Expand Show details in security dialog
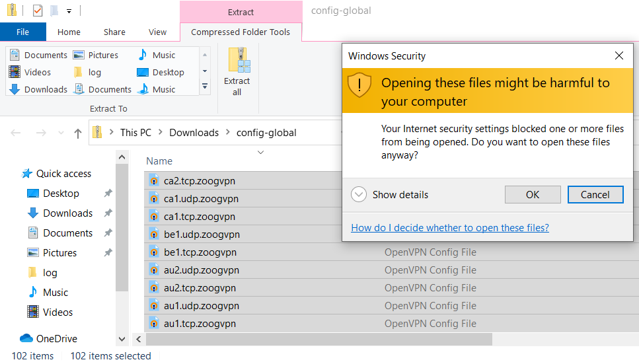This screenshot has height=364, width=639. (359, 195)
